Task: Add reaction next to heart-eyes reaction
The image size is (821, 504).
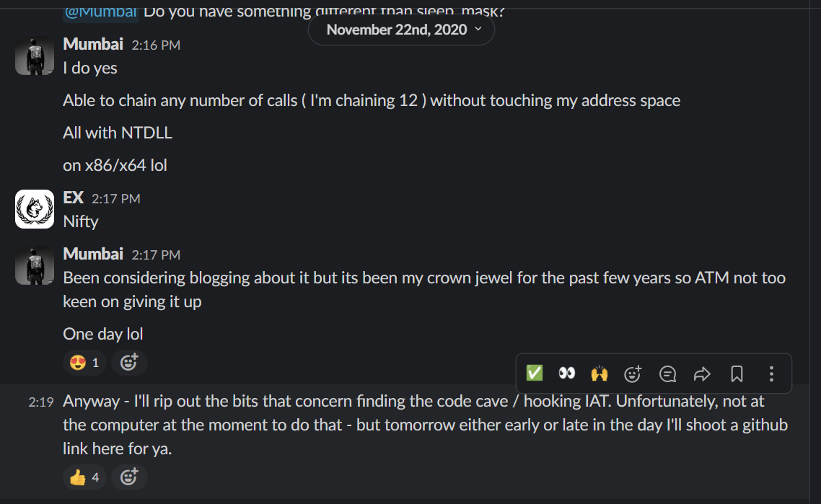Action: (x=129, y=363)
